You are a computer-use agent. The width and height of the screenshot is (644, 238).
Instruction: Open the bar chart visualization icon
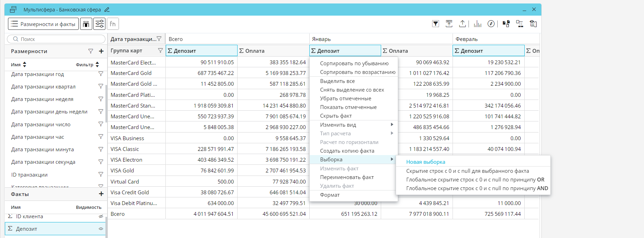pyautogui.click(x=478, y=24)
